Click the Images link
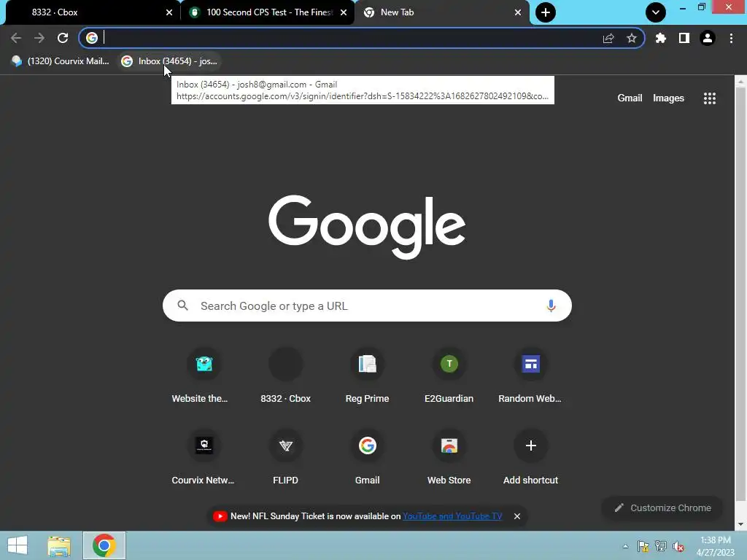 click(x=668, y=98)
